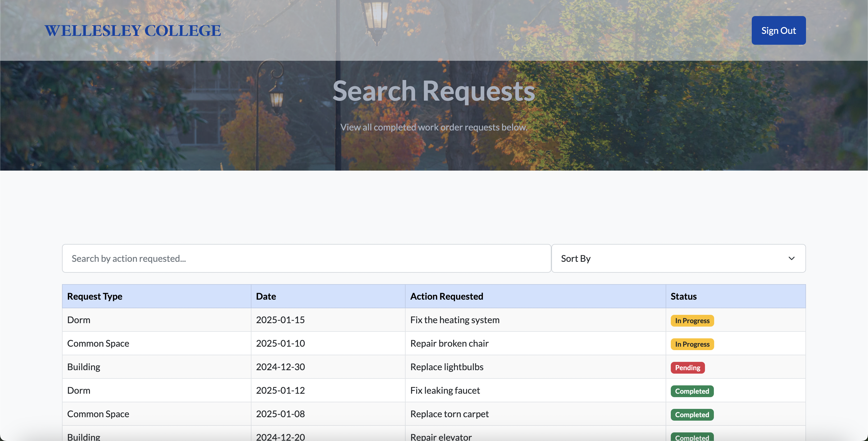868x441 pixels.
Task: Click In Progress badge for broken chair
Action: tap(692, 344)
